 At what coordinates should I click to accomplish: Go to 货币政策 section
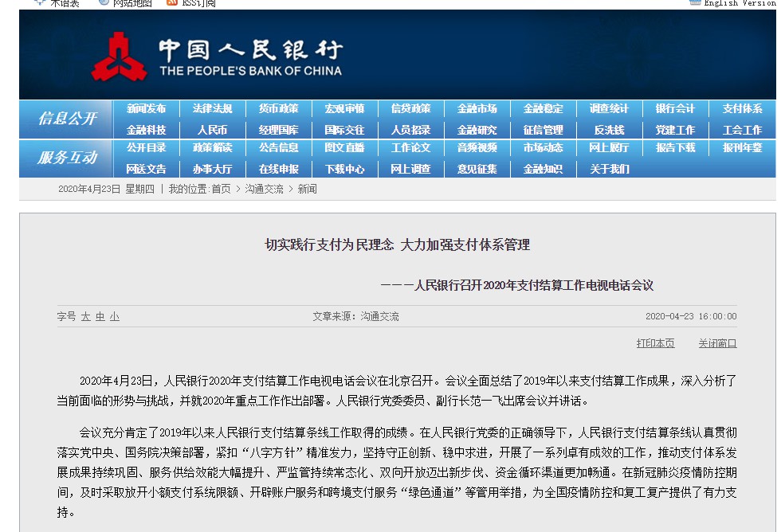(278, 108)
